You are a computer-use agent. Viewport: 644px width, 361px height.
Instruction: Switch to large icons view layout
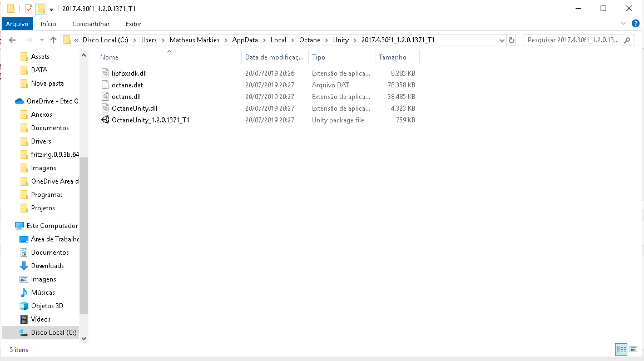click(633, 349)
